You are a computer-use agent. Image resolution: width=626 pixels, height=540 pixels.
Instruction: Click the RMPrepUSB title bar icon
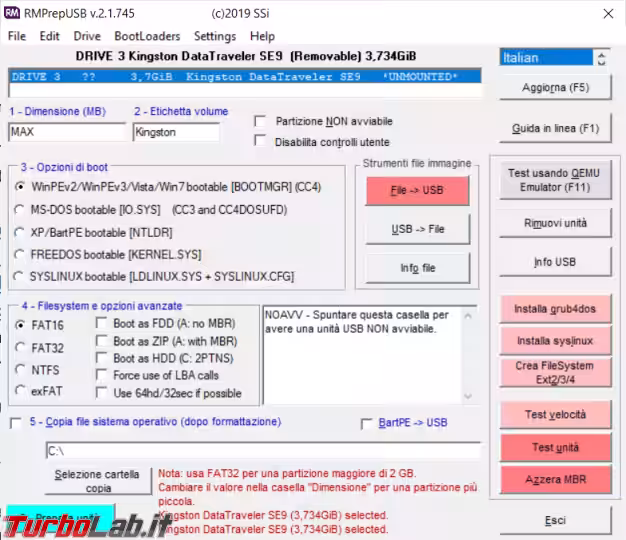pos(12,13)
